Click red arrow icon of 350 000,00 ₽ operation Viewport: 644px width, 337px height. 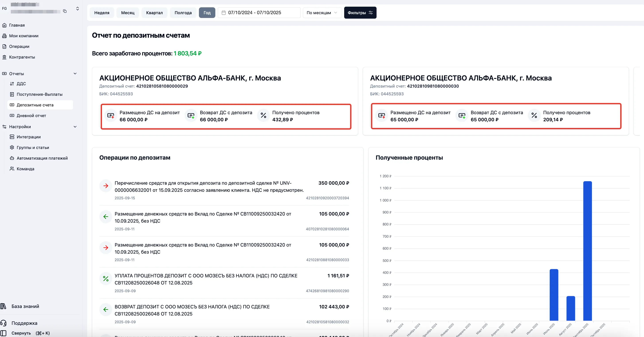(106, 186)
